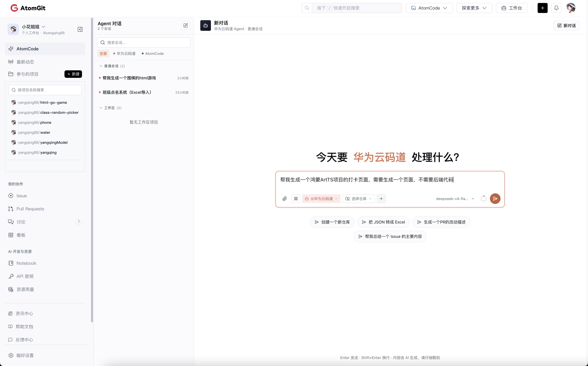Viewport: 588px width, 366px height.
Task: Click the 创建一个新仓库 suggestion
Action: 332,222
